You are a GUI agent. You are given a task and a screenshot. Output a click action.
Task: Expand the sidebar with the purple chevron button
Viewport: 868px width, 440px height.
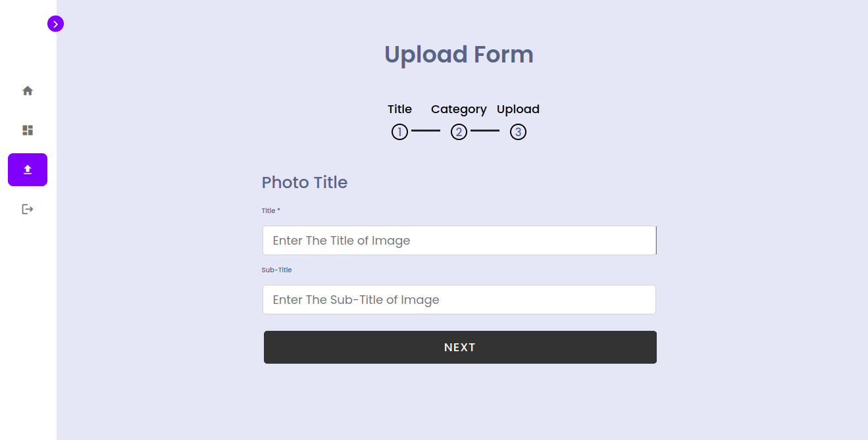55,24
